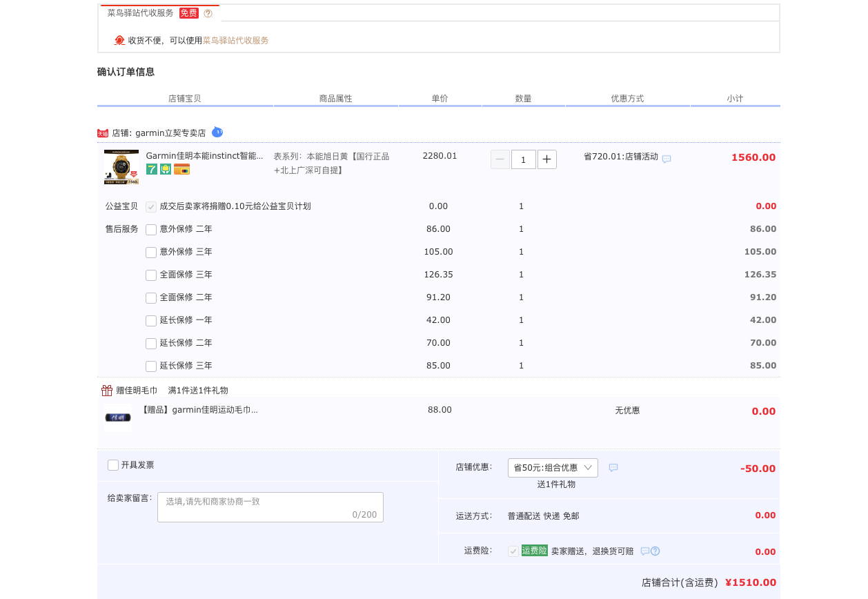The image size is (868, 599).
Task: Click the quantity input field showing 1
Action: pos(524,159)
